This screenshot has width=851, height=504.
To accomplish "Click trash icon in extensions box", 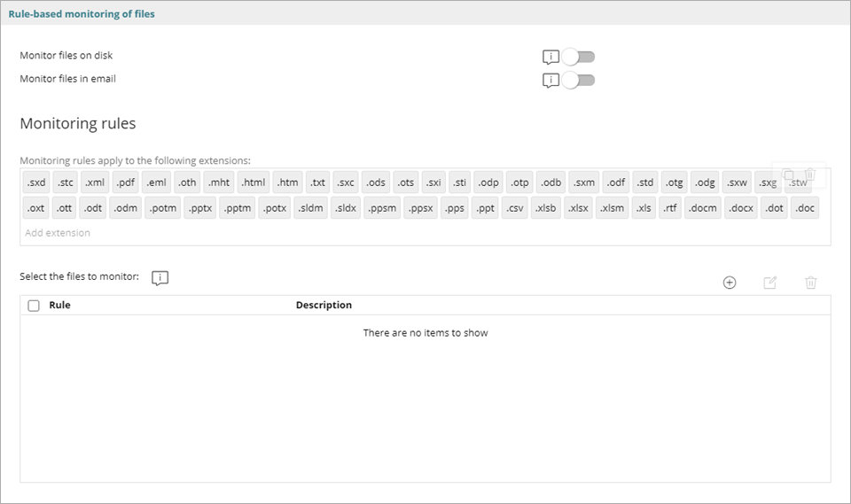I will (810, 174).
